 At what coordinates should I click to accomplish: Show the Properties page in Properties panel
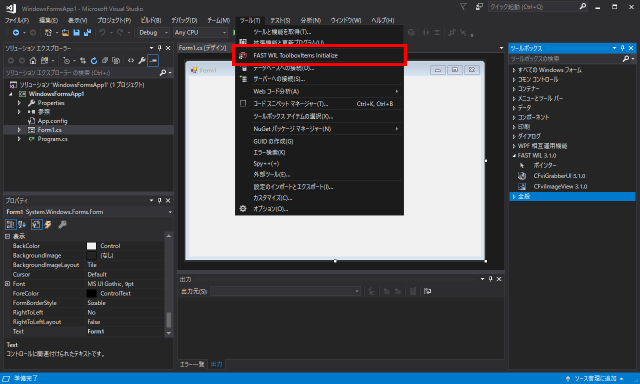coord(36,224)
